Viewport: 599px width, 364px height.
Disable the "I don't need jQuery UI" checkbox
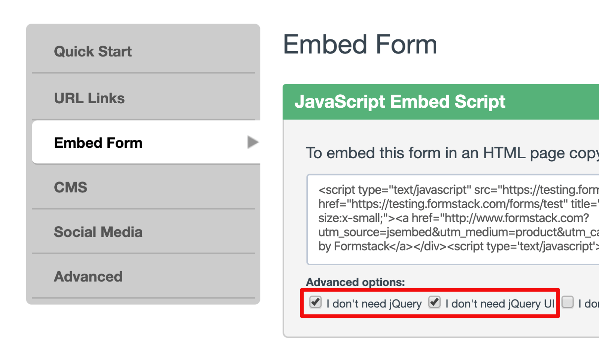[x=434, y=302]
